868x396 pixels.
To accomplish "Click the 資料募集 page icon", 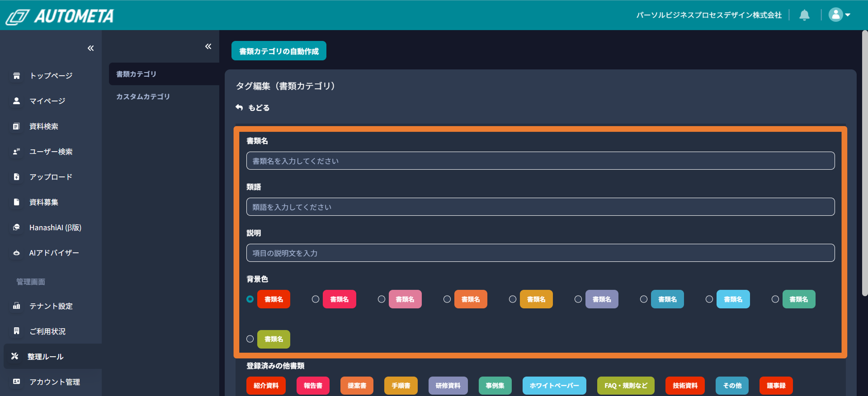I will click(x=16, y=202).
